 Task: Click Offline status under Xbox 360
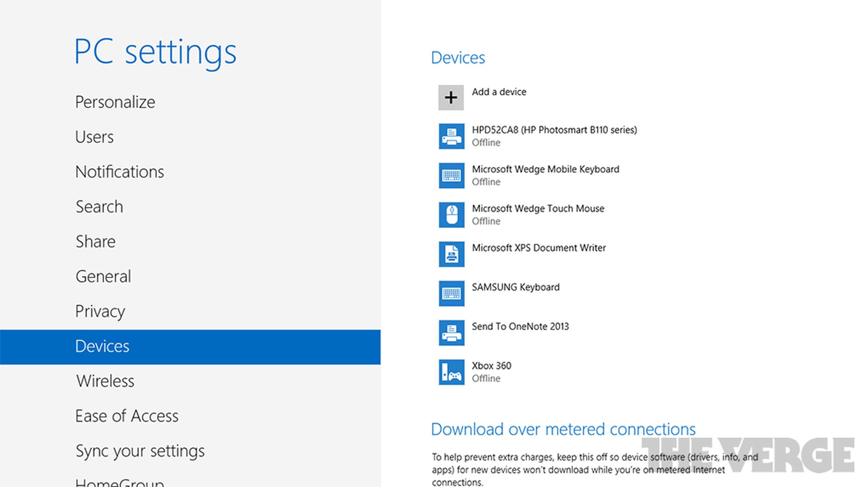point(486,379)
